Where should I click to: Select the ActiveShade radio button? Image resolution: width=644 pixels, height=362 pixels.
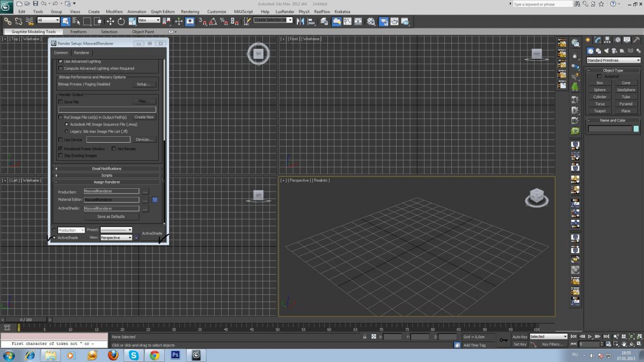click(54, 238)
